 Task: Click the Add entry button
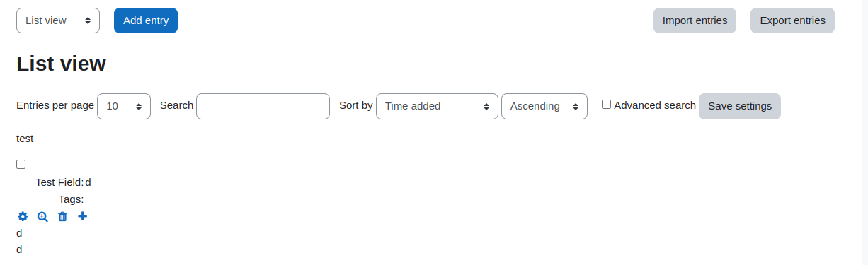tap(146, 20)
